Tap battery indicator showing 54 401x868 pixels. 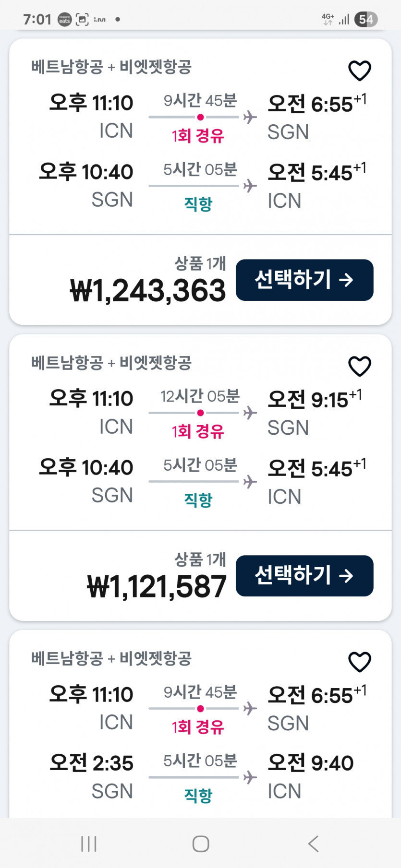tap(366, 19)
